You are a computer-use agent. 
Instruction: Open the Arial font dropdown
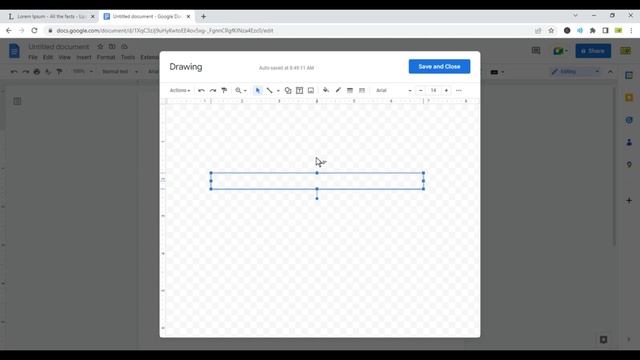coord(393,90)
